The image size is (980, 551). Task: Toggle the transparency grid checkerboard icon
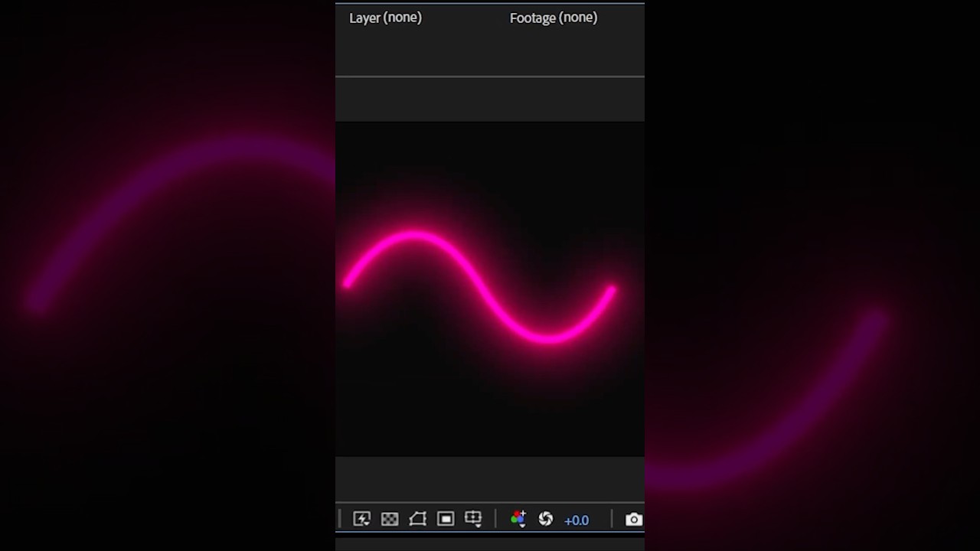coord(390,519)
